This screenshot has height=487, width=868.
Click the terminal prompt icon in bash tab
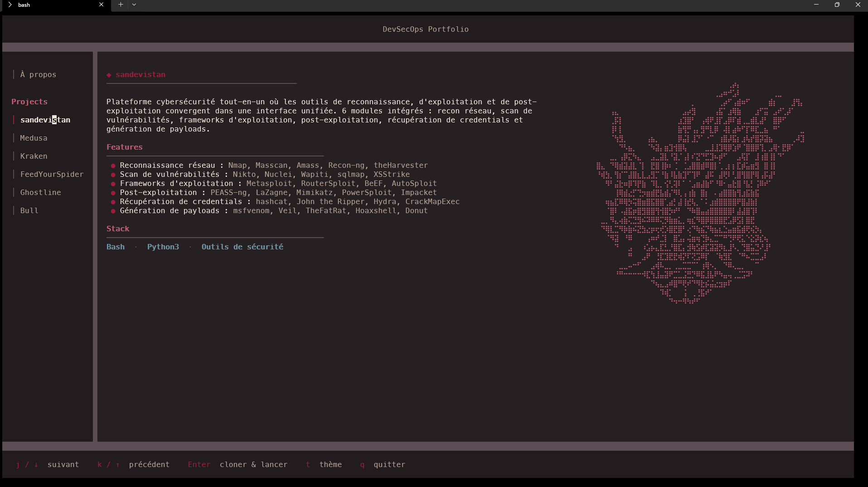tap(10, 5)
